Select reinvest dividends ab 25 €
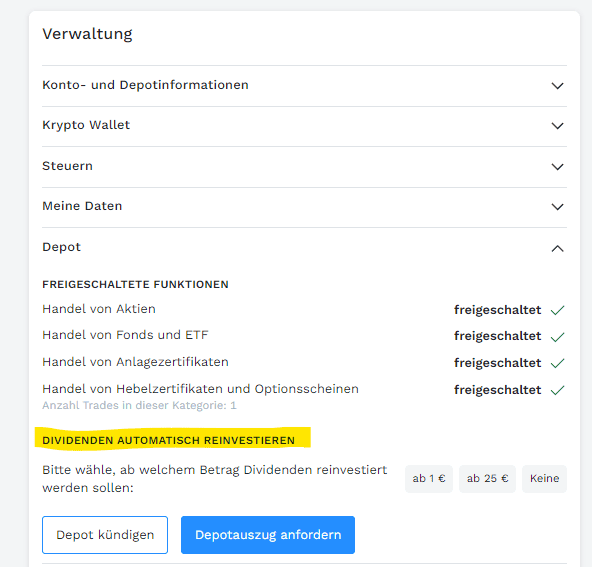592x567 pixels. [x=487, y=479]
